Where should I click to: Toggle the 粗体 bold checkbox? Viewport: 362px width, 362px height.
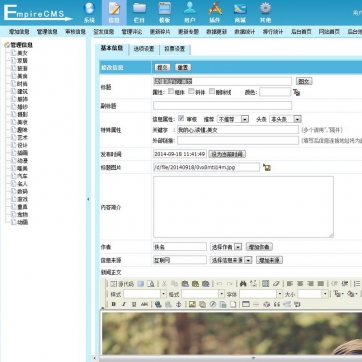(171, 91)
